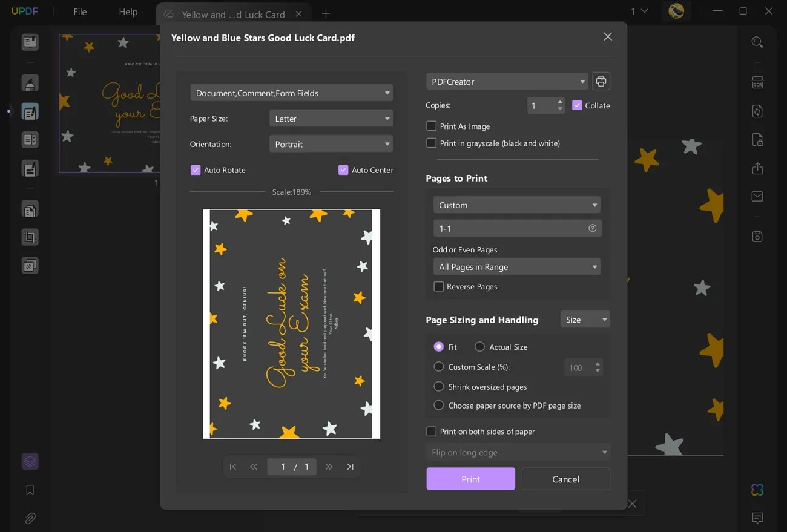This screenshot has height=532, width=787.
Task: Open the Prepare Form tool in the sidebar
Action: pyautogui.click(x=30, y=168)
